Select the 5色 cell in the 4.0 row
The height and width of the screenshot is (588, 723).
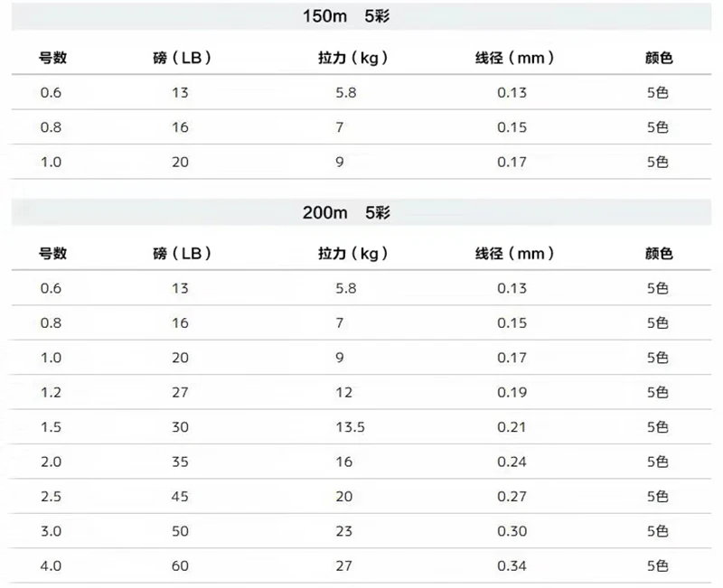(x=658, y=566)
